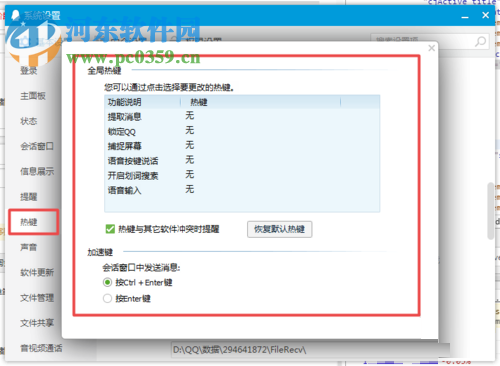Select 状态 in the left sidebar
Image resolution: width=500 pixels, height=366 pixels.
click(29, 121)
